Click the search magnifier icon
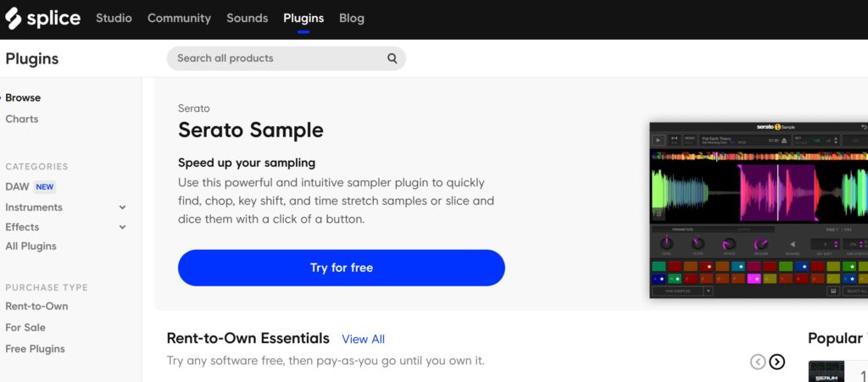Image resolution: width=868 pixels, height=382 pixels. point(392,58)
